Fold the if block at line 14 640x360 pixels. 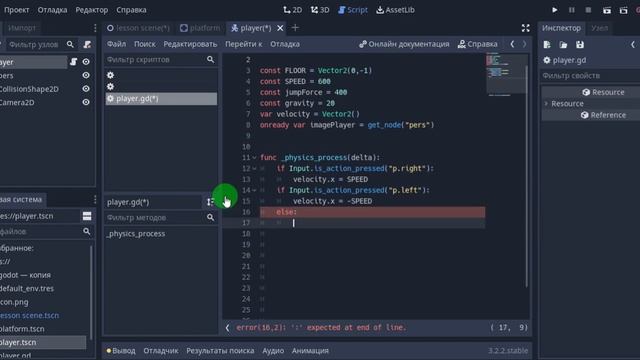point(254,190)
